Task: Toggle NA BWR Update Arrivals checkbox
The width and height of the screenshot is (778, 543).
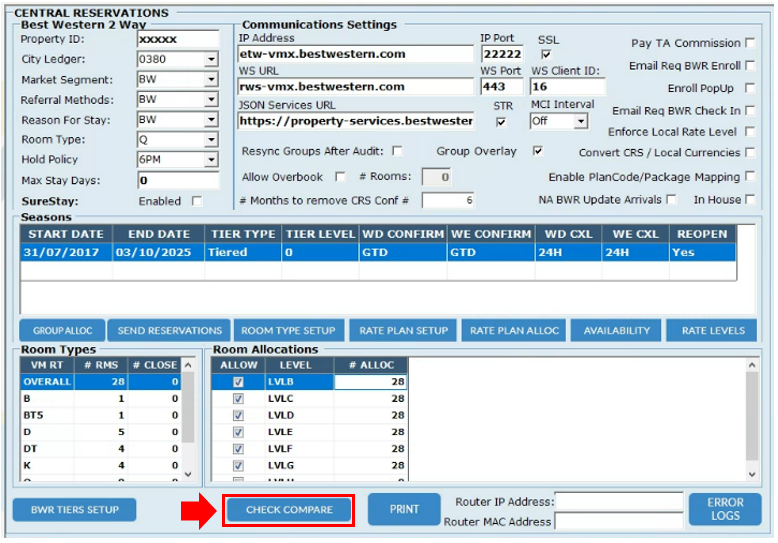Action: pyautogui.click(x=671, y=200)
